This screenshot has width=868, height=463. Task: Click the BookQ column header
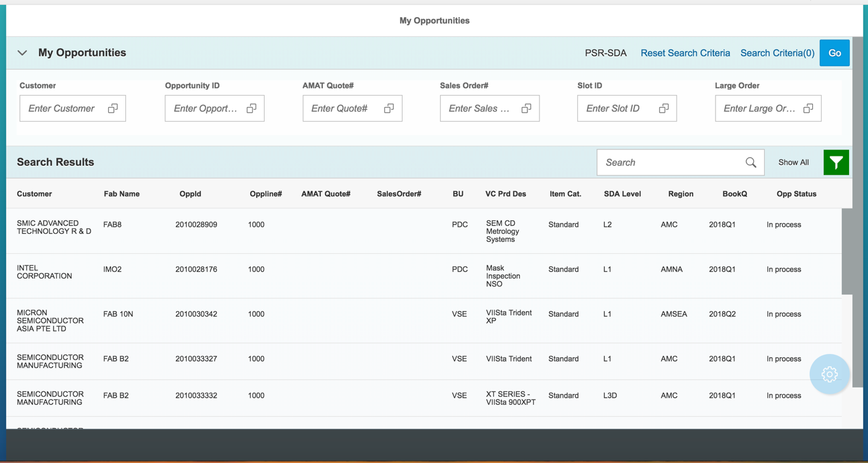pyautogui.click(x=734, y=194)
